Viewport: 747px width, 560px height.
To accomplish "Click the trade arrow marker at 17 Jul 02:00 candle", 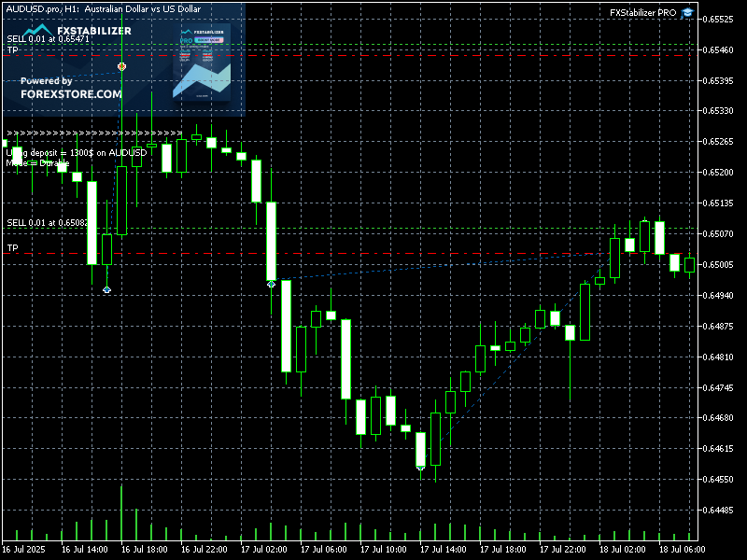I will 271,283.
